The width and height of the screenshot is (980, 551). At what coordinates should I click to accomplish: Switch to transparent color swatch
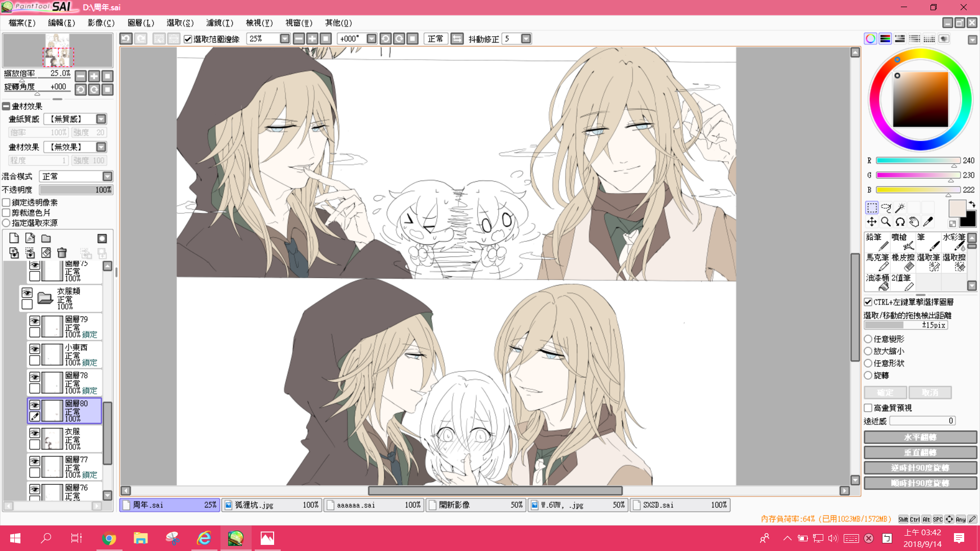952,223
